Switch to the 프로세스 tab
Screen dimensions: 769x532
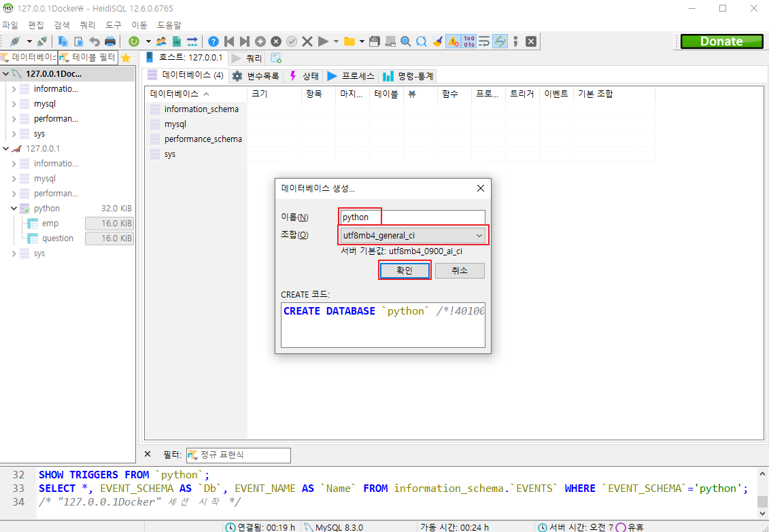[x=351, y=76]
